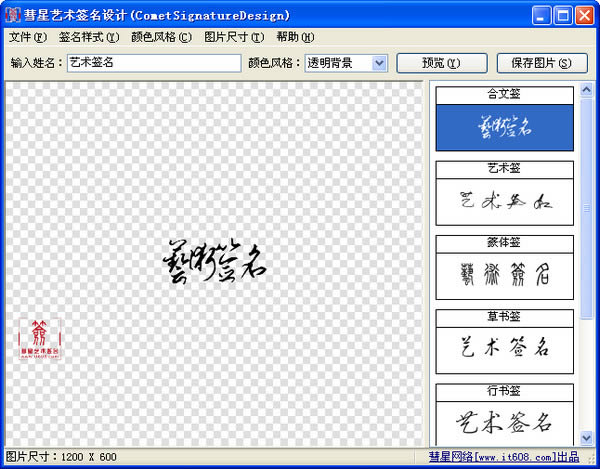Open the 签名样式 menu
Image resolution: width=600 pixels, height=469 pixels.
click(88, 37)
